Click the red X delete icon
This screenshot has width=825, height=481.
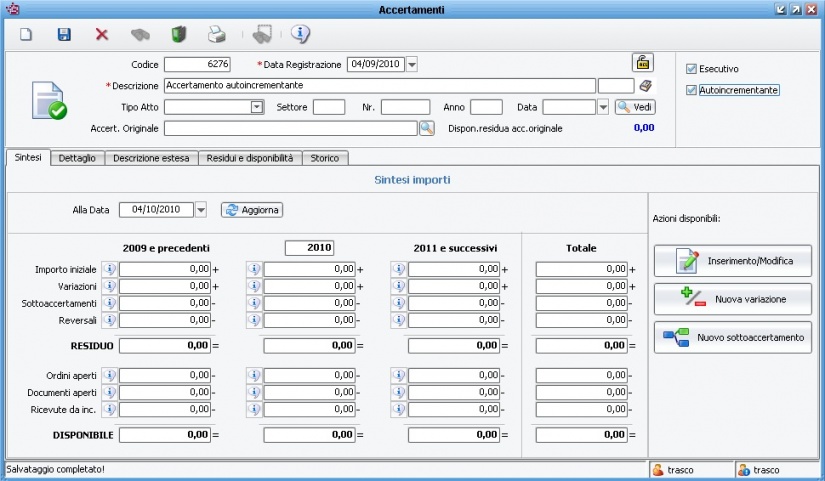(x=102, y=34)
